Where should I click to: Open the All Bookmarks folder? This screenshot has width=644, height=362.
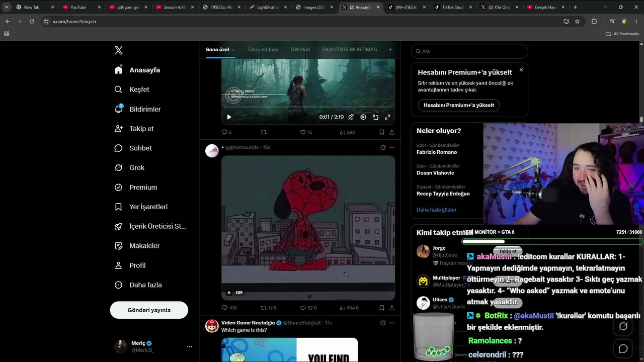[x=622, y=34]
